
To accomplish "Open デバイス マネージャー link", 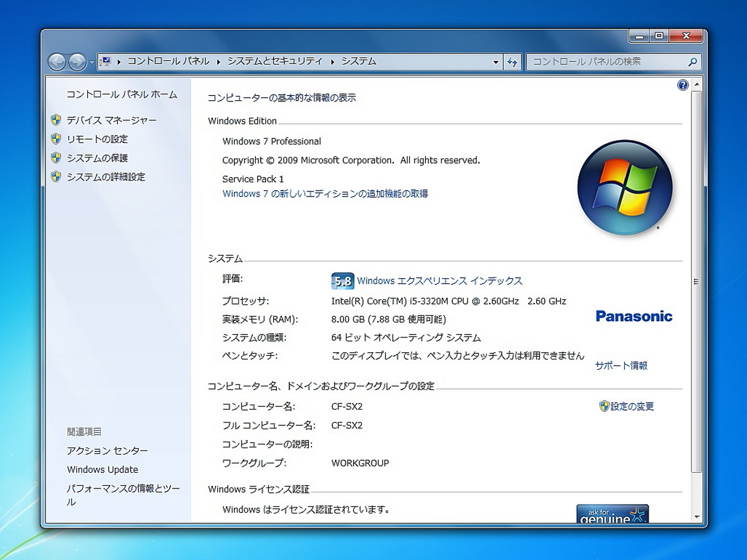I will coord(111,120).
